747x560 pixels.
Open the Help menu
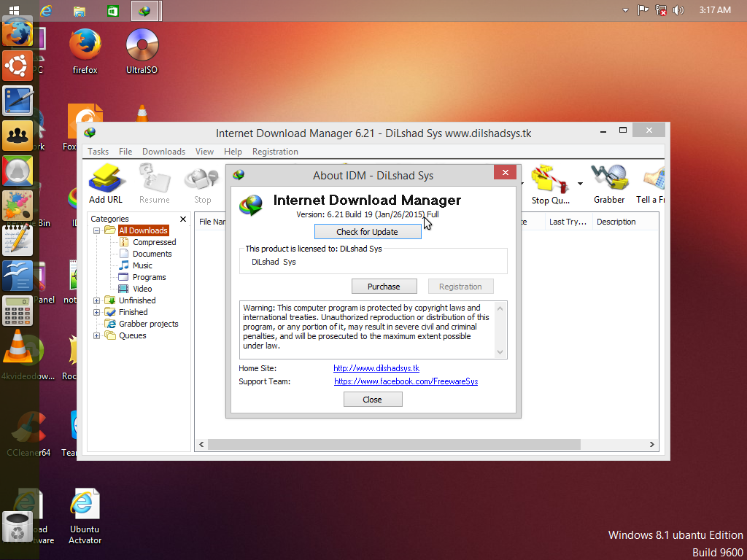[233, 152]
